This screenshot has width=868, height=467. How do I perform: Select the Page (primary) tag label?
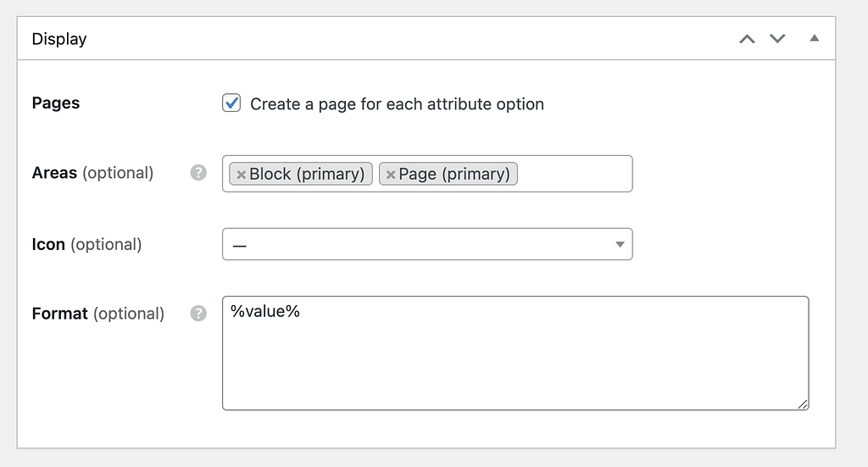click(x=454, y=174)
